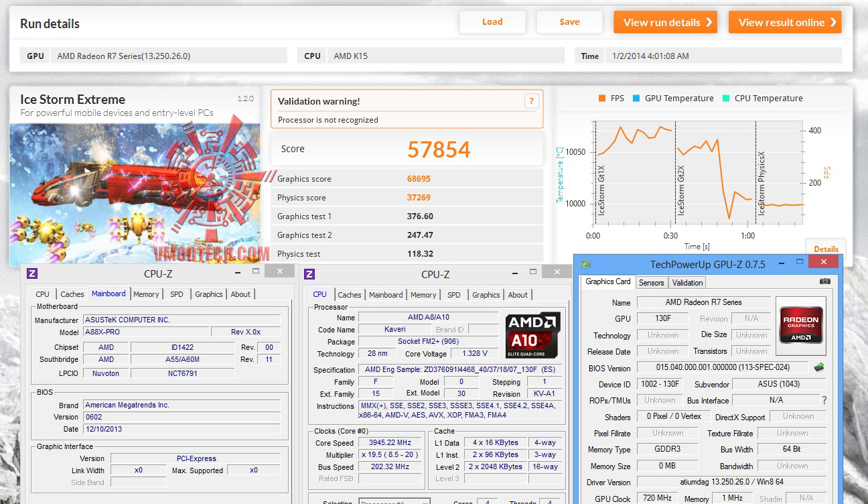Click the Graphics score value 68695
The height and width of the screenshot is (504, 868).
(419, 179)
